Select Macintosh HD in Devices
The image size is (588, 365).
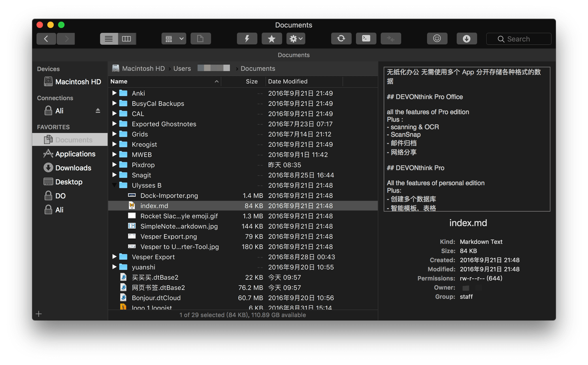click(x=72, y=82)
